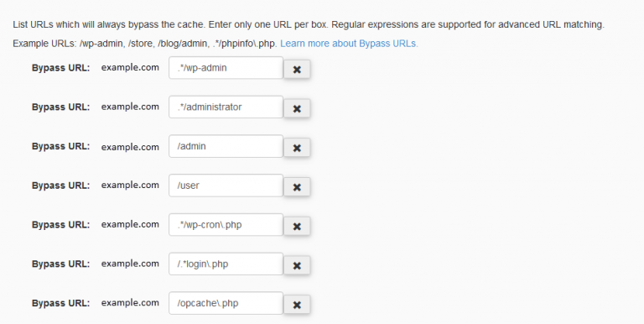644x324 pixels.
Task: Click the Bypass URL label for /opcache\.php
Action: pyautogui.click(x=60, y=304)
